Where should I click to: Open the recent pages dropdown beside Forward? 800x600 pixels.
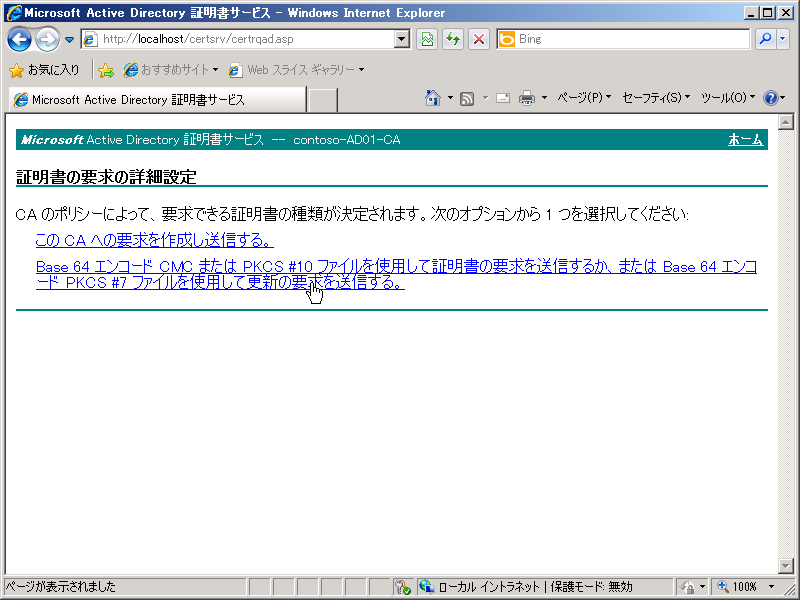pyautogui.click(x=69, y=39)
